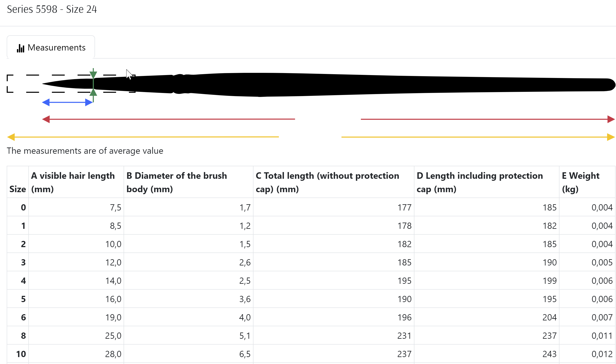Click the Series 5598 - Size 24 title
Viewport: 616px width, 364px height.
pyautogui.click(x=52, y=9)
